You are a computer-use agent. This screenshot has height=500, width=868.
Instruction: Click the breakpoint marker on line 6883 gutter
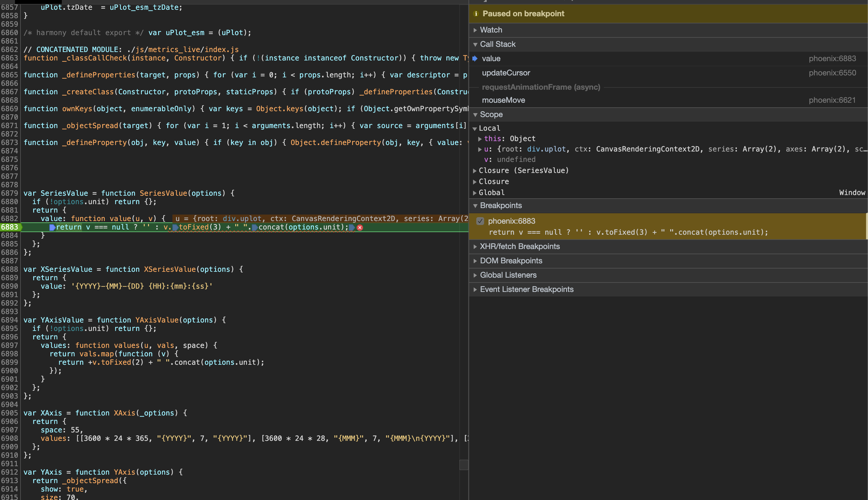pyautogui.click(x=10, y=227)
